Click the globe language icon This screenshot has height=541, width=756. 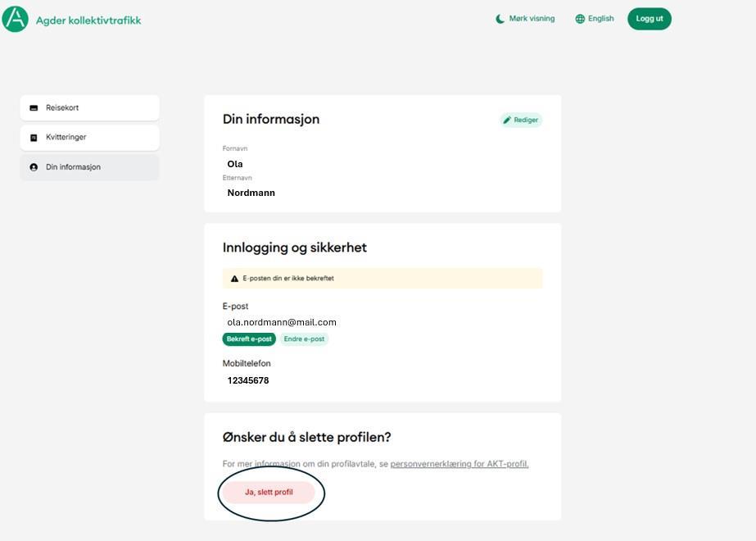click(x=580, y=19)
